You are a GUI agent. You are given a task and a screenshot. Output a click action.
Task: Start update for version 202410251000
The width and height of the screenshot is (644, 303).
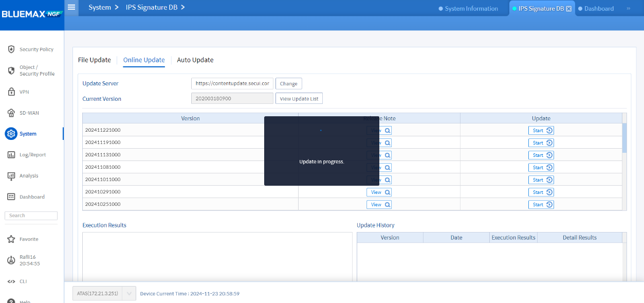click(541, 205)
